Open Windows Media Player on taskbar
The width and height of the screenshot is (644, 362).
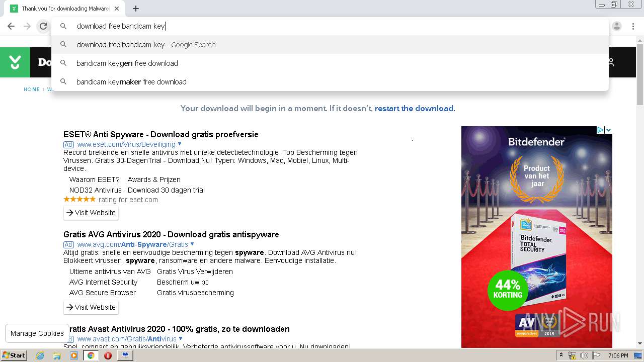74,355
